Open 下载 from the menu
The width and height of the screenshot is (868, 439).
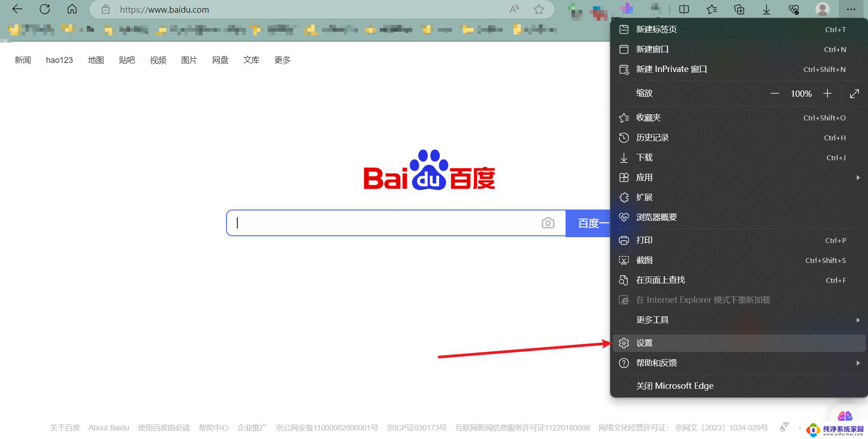[x=739, y=157]
